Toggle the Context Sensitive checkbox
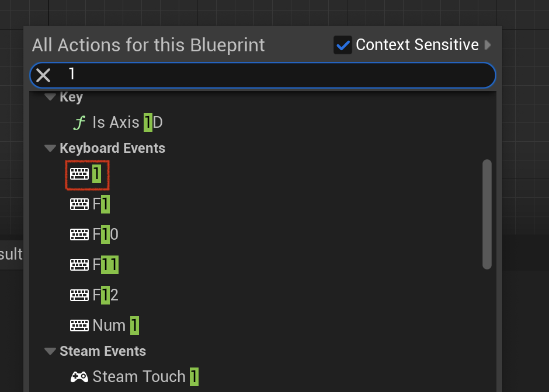 [x=342, y=45]
